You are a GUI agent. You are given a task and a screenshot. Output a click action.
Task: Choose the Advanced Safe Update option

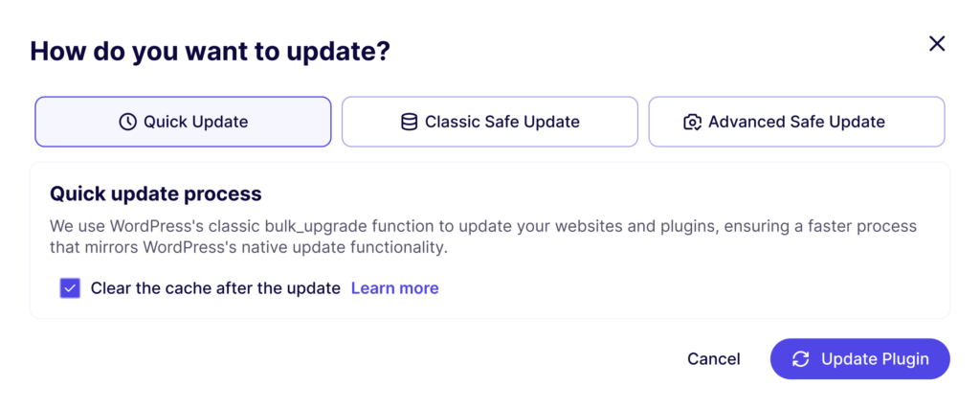pos(796,122)
